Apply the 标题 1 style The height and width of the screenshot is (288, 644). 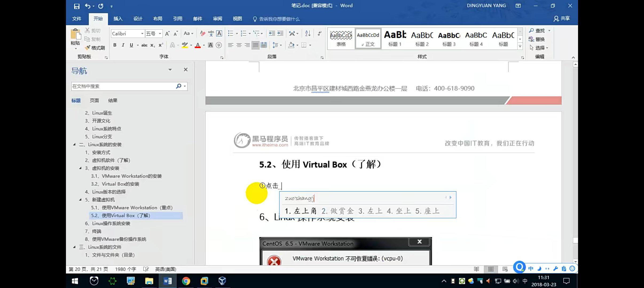tap(395, 38)
